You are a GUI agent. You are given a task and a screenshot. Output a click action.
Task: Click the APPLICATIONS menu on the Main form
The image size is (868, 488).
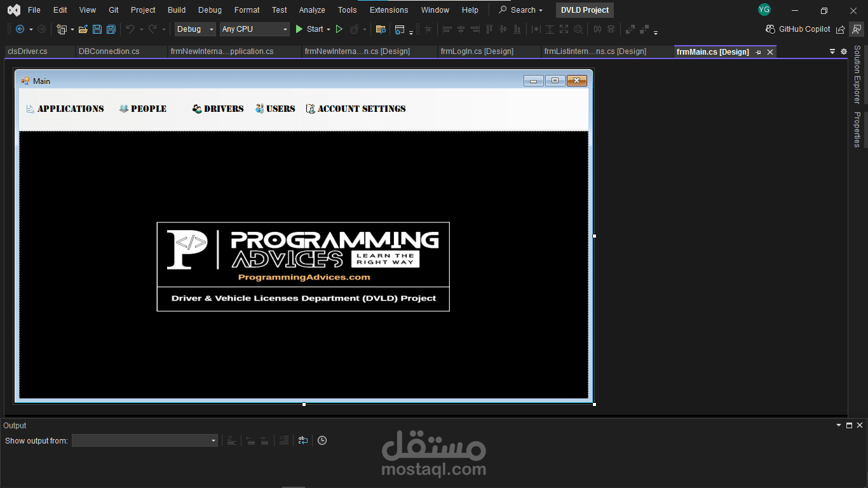tap(65, 109)
